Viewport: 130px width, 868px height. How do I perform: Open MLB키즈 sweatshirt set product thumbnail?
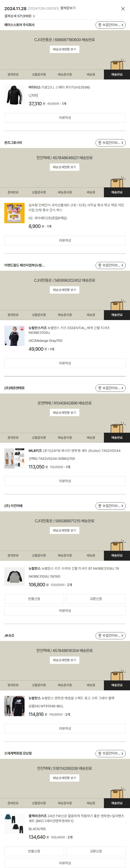[x=14, y=459]
